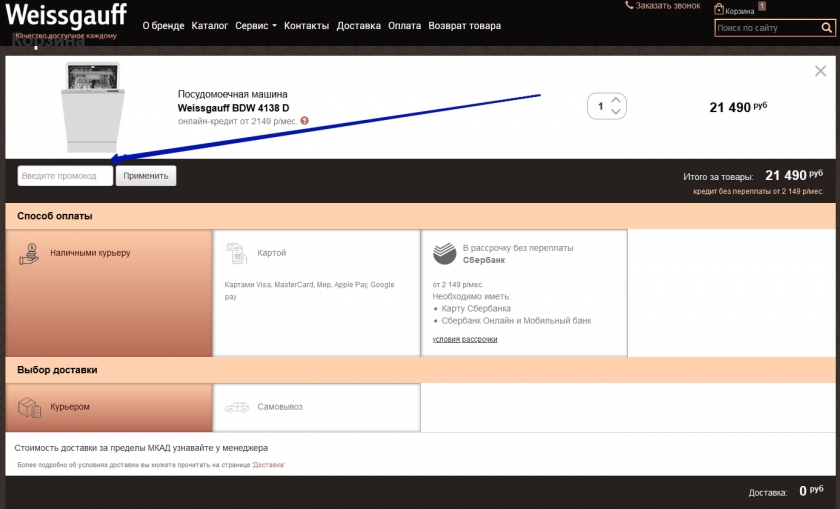Click the 'Введите промокод' input field
Image resolution: width=840 pixels, height=509 pixels.
[64, 176]
